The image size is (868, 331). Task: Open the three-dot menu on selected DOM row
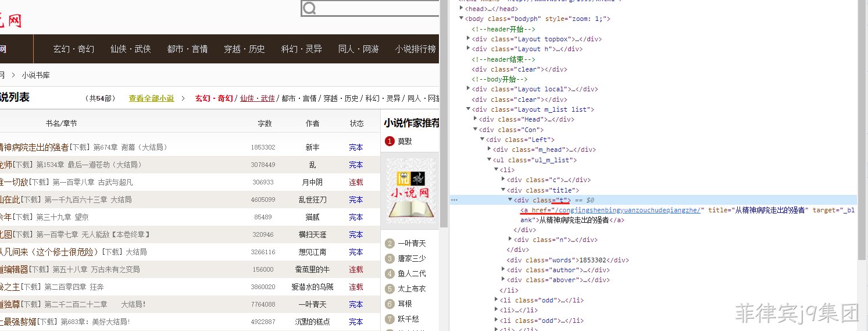pos(455,200)
